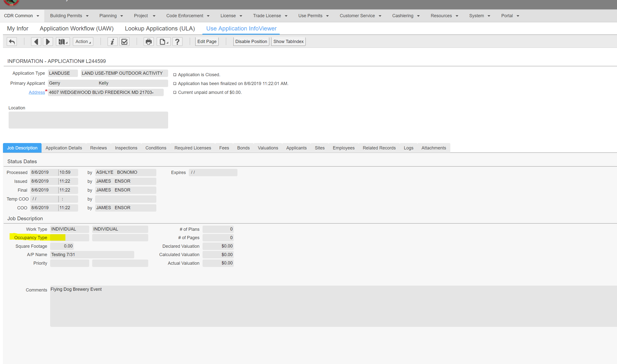Open Lookup Applications (ULA) tab
The width and height of the screenshot is (617, 364).
tap(160, 29)
